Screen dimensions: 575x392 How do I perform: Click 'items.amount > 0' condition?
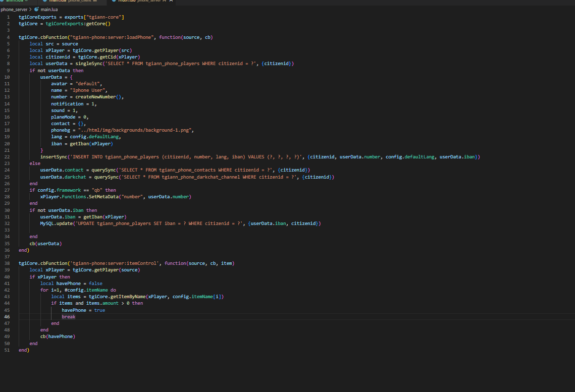(x=108, y=304)
